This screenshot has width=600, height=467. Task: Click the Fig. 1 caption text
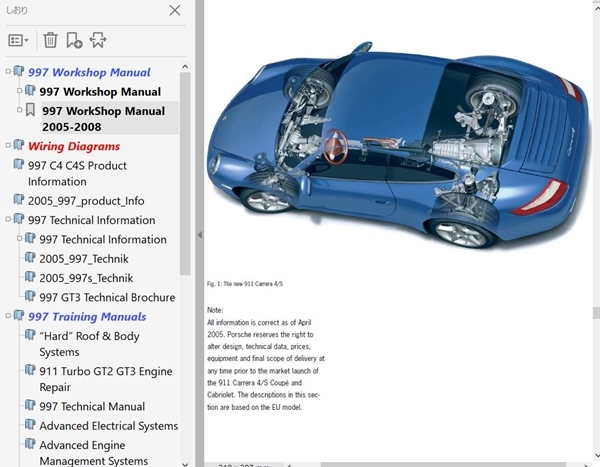pos(245,284)
